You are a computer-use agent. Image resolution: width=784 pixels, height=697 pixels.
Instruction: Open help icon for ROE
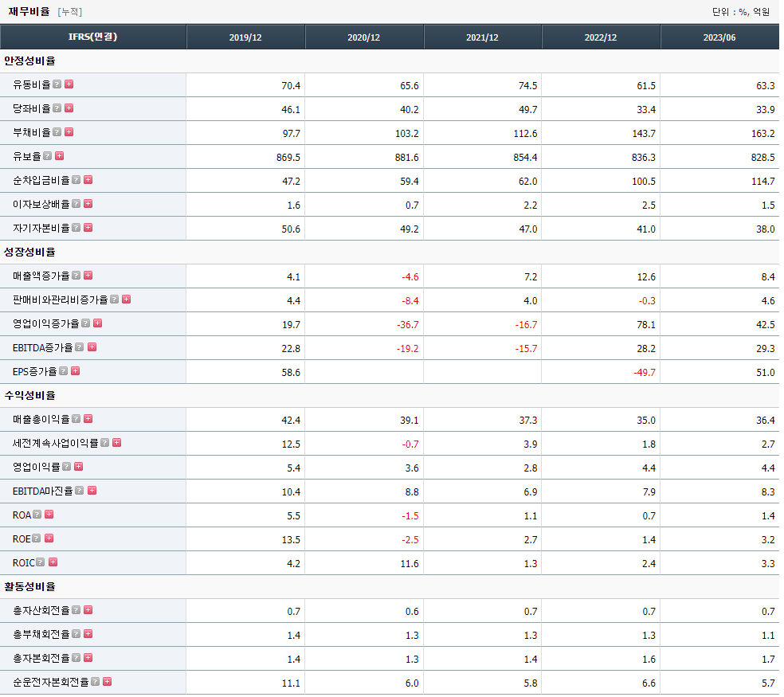click(37, 538)
